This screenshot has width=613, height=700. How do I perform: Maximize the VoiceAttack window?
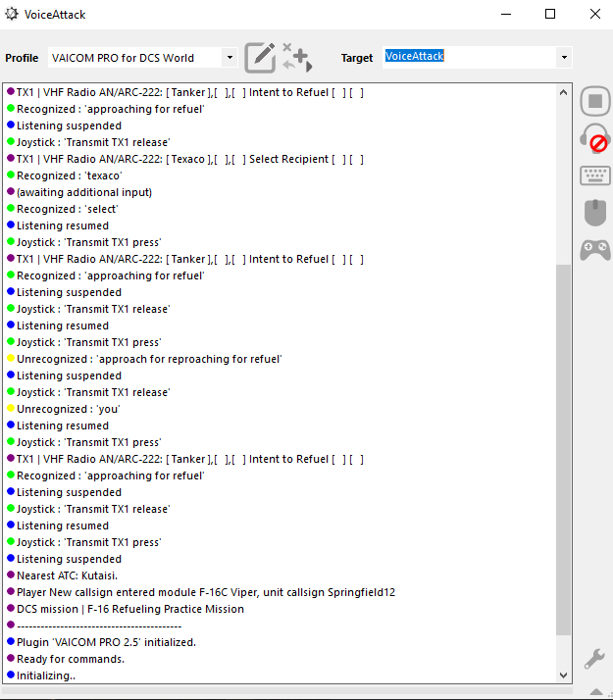[x=550, y=15]
